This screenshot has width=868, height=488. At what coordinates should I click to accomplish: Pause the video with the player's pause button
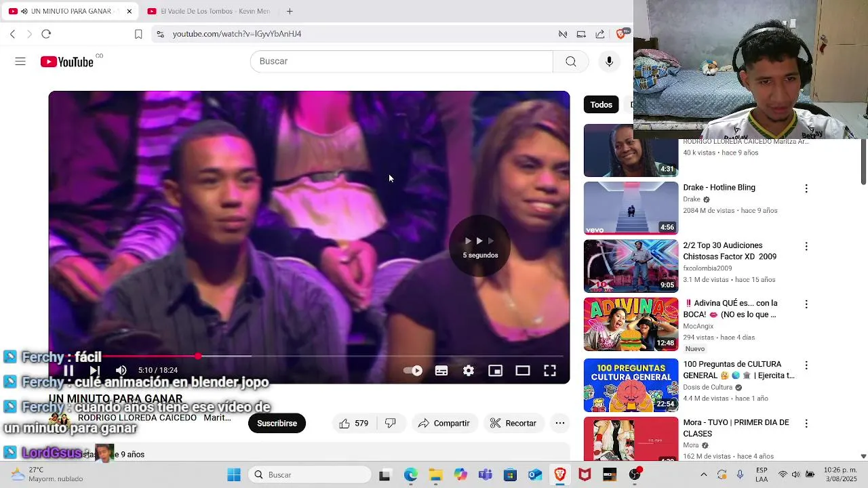point(68,371)
